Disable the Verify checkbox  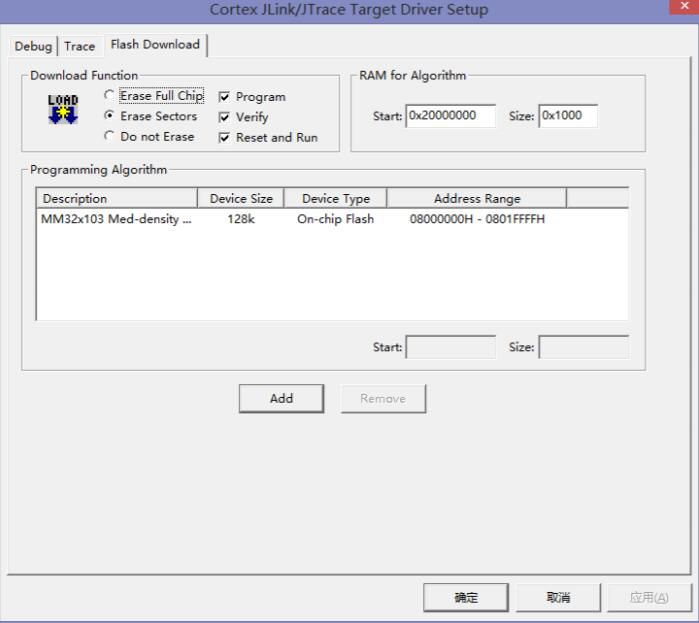pos(224,117)
